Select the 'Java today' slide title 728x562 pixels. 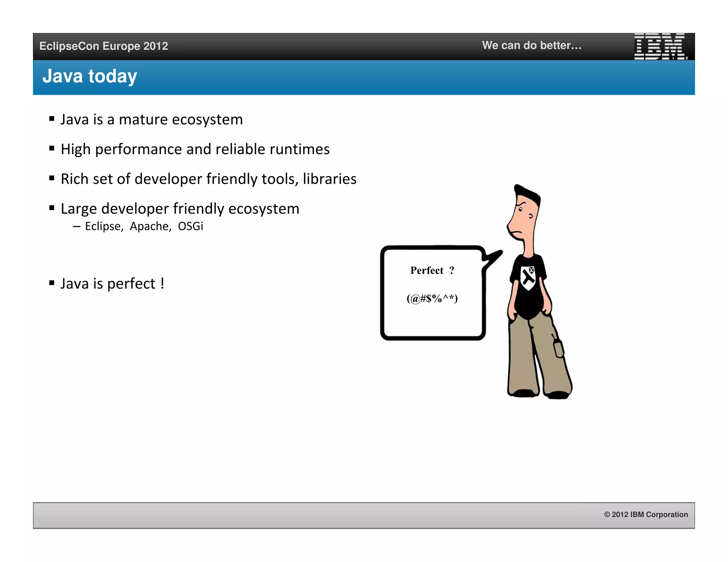click(x=90, y=76)
